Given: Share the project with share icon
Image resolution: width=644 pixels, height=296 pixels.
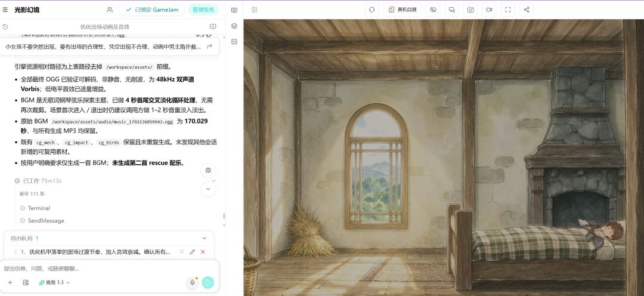Looking at the screenshot, I should (527, 10).
